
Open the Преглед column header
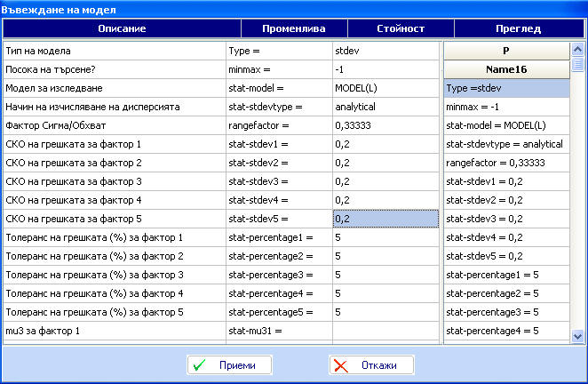pos(513,28)
